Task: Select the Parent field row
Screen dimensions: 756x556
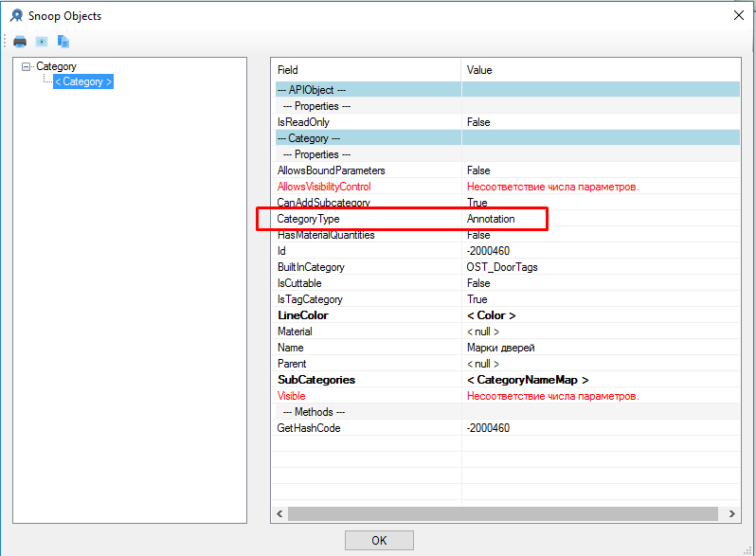Action: (508, 364)
